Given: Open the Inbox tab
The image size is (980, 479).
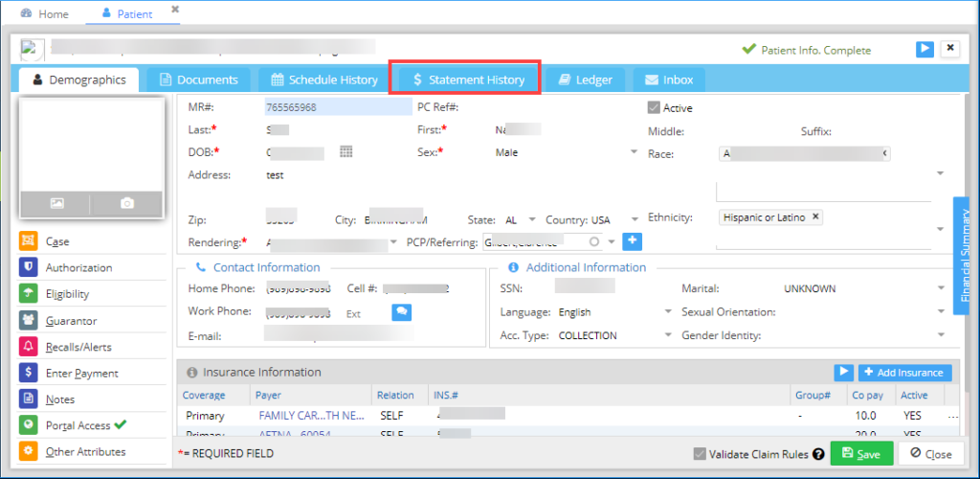Looking at the screenshot, I should pyautogui.click(x=669, y=80).
